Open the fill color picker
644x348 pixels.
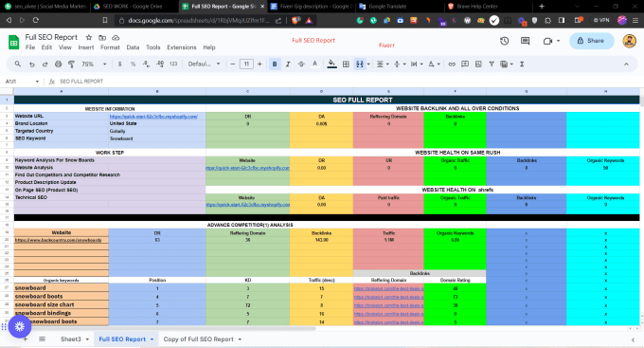(x=331, y=64)
